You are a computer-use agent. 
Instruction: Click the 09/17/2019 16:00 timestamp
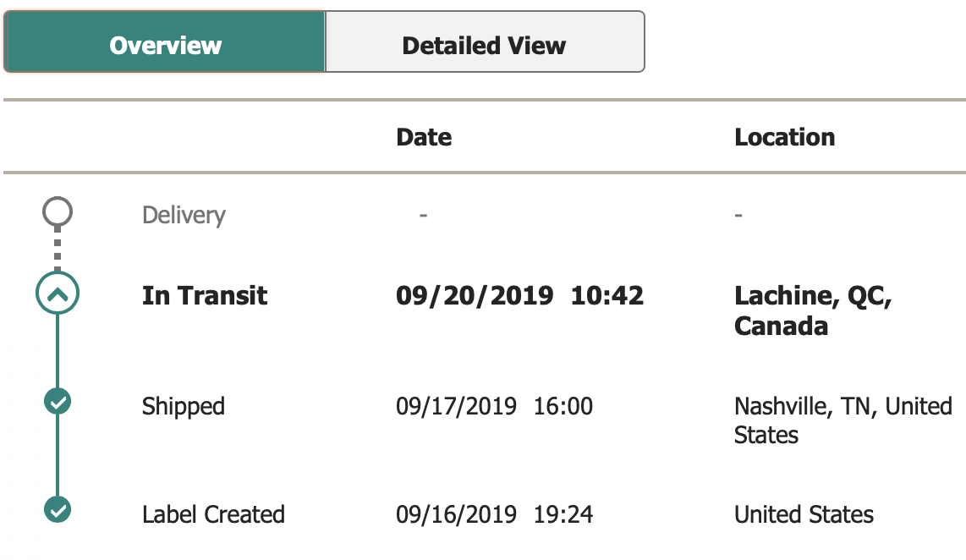pos(494,406)
